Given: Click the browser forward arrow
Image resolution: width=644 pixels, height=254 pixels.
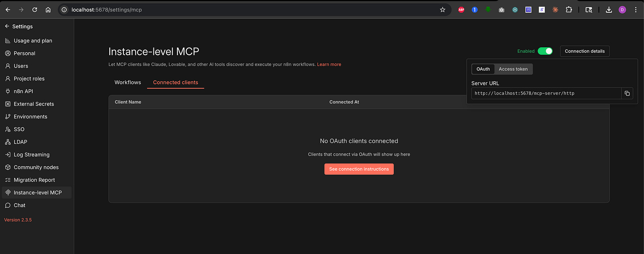Looking at the screenshot, I should pos(21,10).
